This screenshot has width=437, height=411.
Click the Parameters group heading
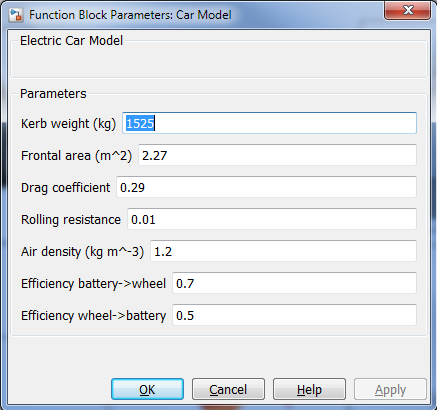tap(53, 94)
